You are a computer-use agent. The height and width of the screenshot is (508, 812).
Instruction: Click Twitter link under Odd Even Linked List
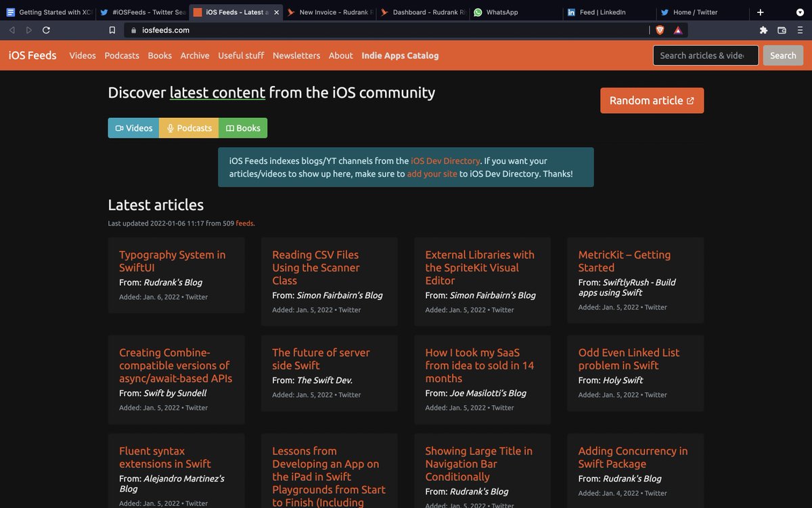pos(656,395)
